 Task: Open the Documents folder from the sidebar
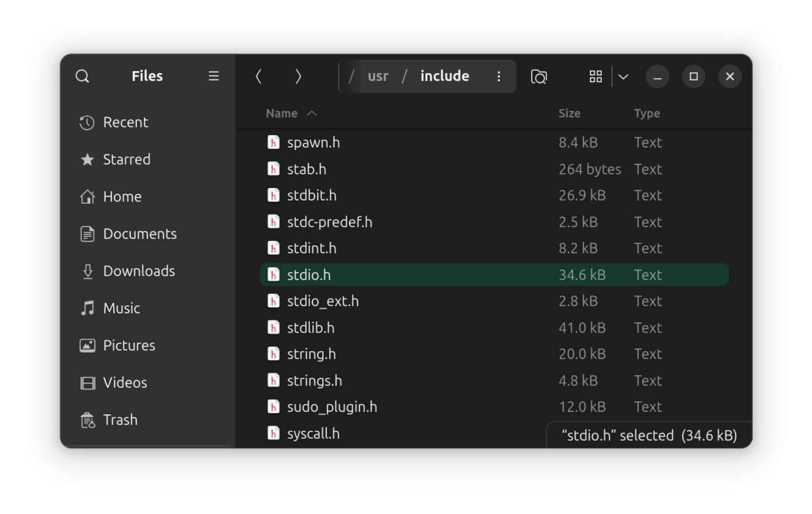click(140, 234)
